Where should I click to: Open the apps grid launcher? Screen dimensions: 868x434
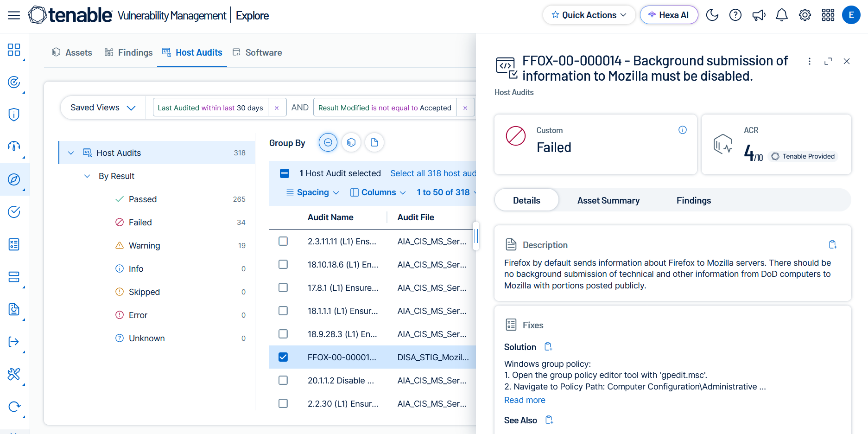(828, 15)
